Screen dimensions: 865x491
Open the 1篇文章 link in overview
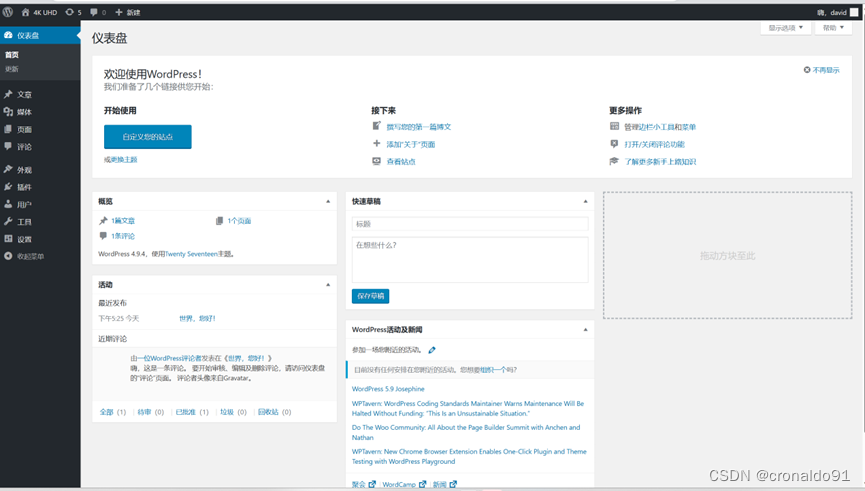point(123,221)
